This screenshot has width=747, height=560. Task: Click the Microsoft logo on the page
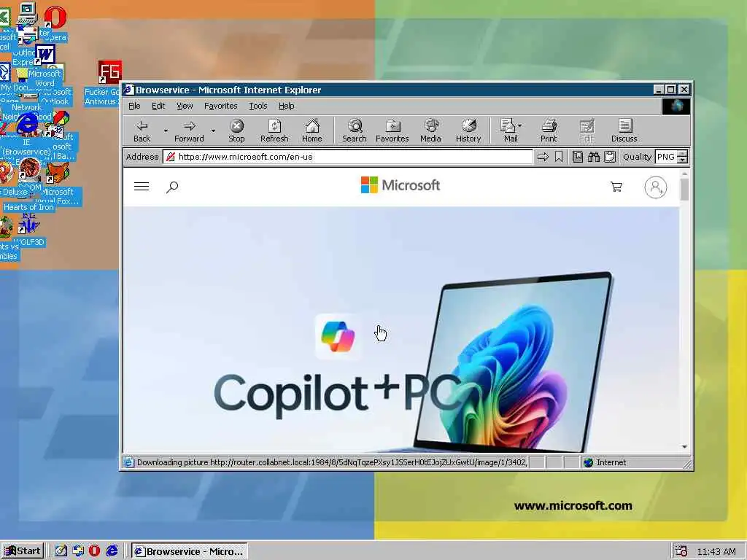pos(400,185)
